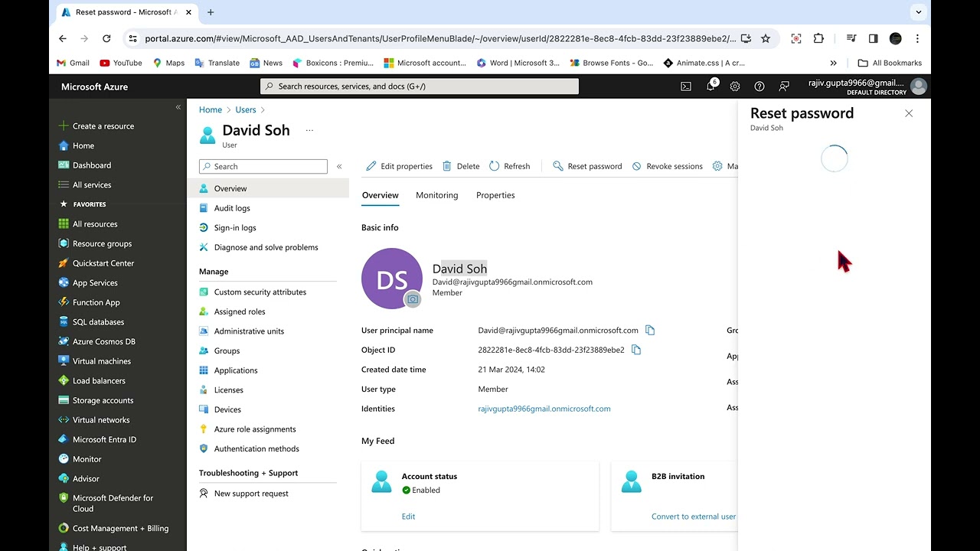980x551 pixels.
Task: Open Load balancers
Action: click(99, 380)
